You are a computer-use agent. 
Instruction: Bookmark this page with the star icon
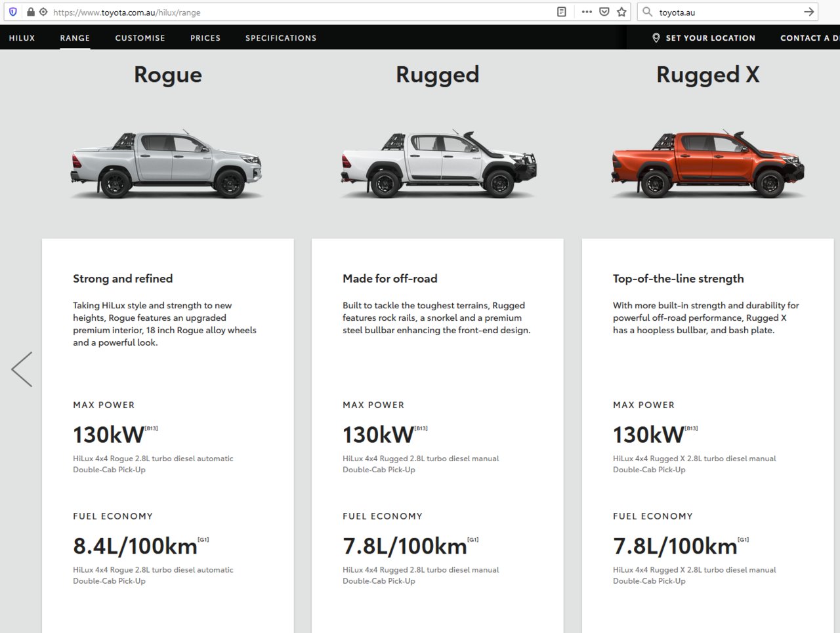621,12
